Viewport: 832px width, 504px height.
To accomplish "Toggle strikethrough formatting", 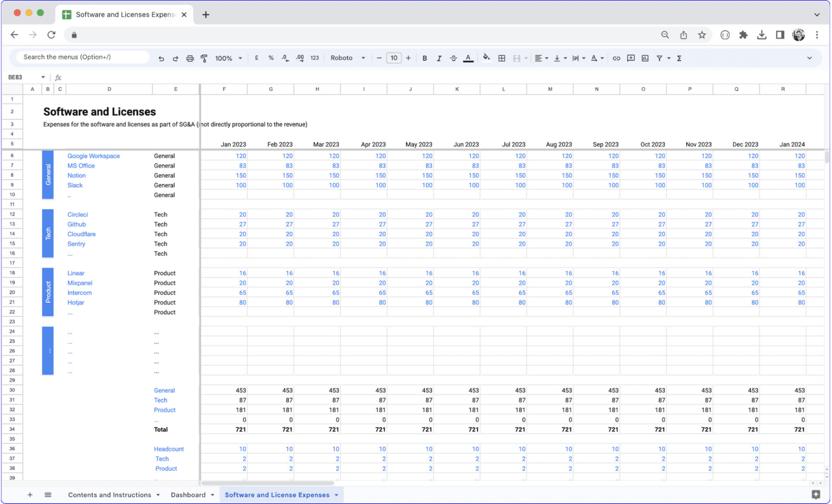I will tap(453, 58).
